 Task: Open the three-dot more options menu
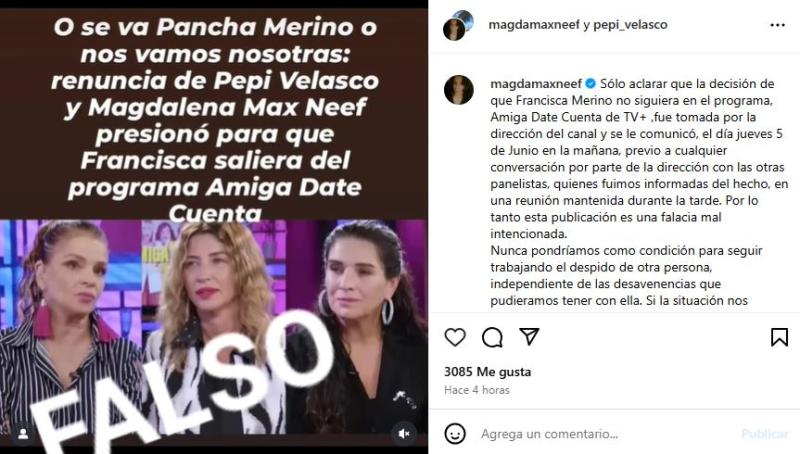click(x=778, y=25)
